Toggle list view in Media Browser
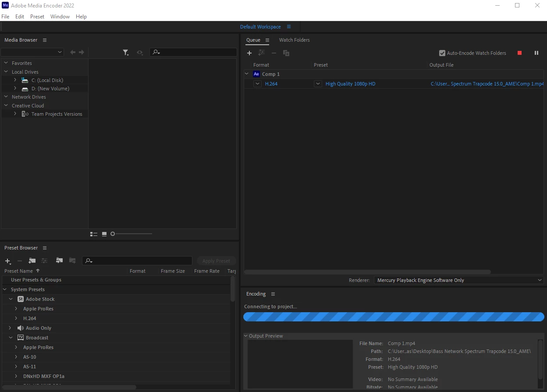 pos(94,234)
